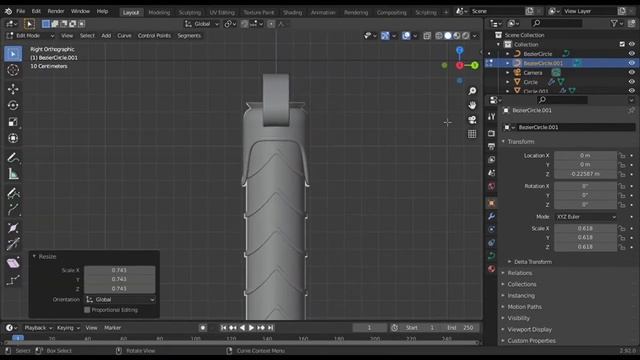Select the Measure tool

click(13, 174)
